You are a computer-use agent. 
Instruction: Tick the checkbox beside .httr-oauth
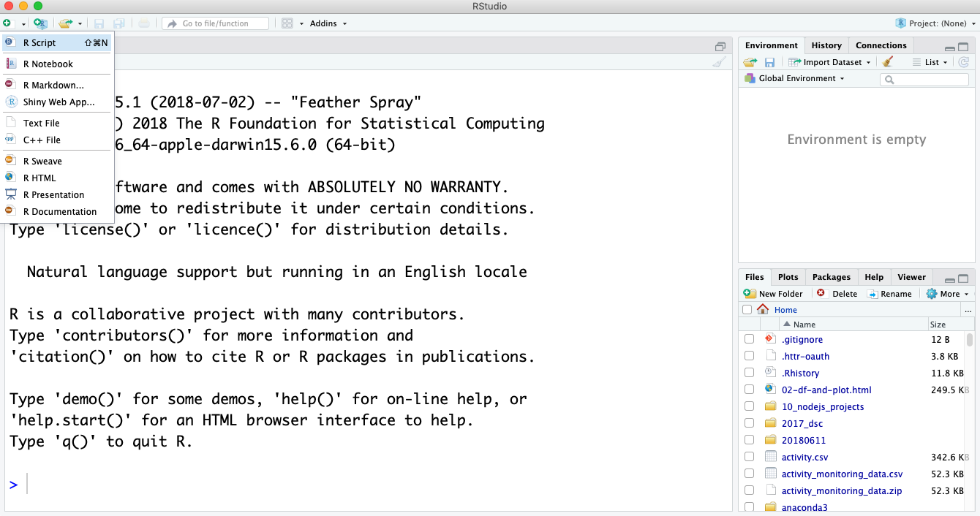[749, 356]
